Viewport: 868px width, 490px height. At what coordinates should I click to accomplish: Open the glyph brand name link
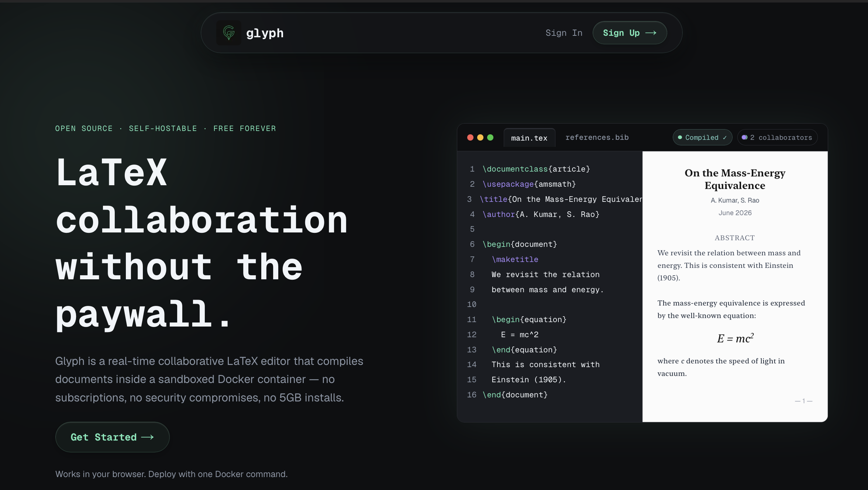(x=265, y=33)
